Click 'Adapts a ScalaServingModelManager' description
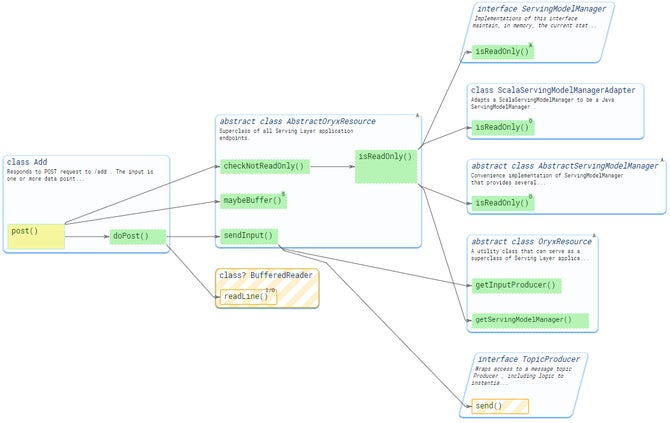This screenshot has height=423, width=670. pos(542,103)
